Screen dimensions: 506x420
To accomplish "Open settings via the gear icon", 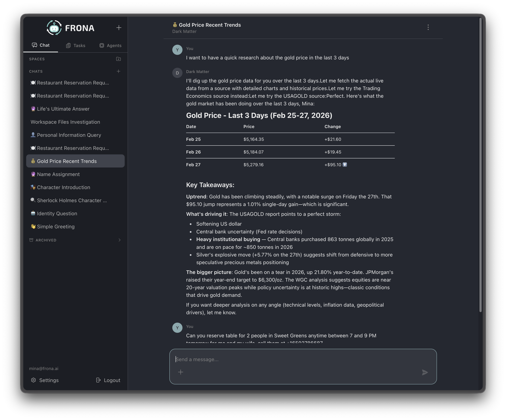I will point(33,380).
